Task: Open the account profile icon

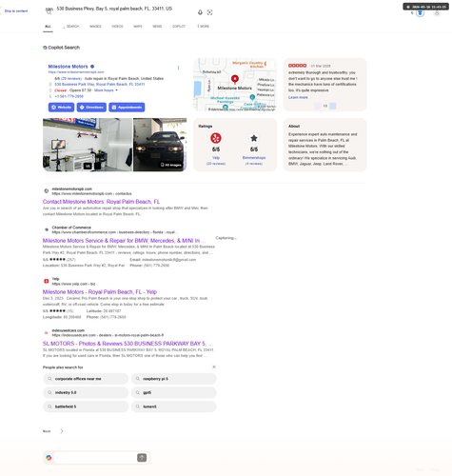Action: tap(437, 13)
